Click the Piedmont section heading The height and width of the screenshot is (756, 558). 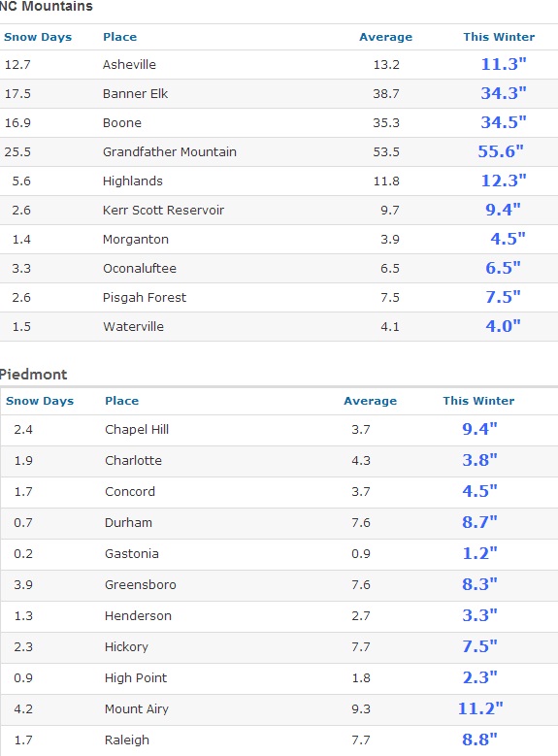pos(33,375)
